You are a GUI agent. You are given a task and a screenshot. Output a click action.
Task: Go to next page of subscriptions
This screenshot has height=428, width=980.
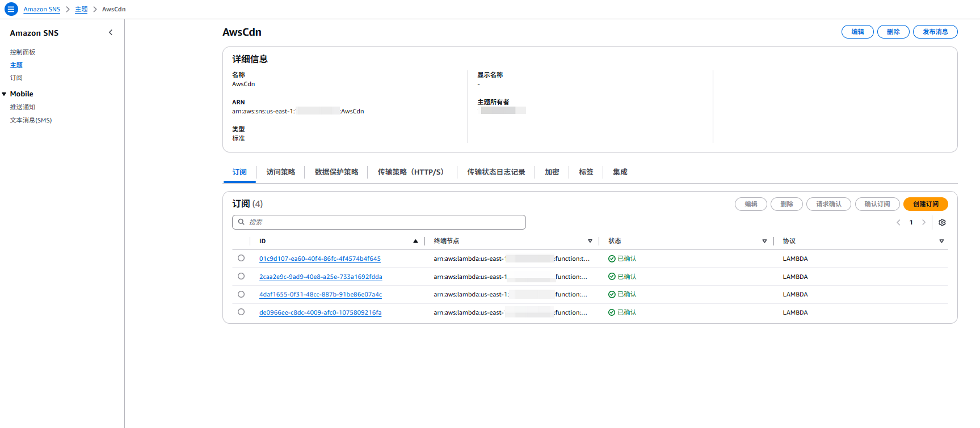click(924, 222)
